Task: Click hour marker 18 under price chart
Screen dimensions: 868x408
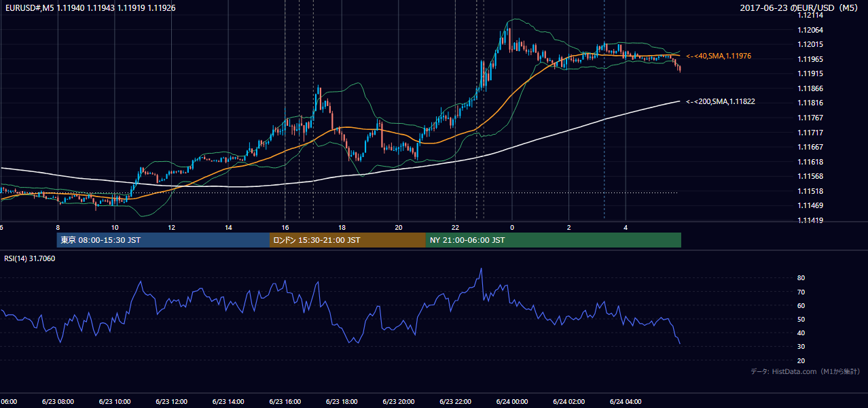Action: click(342, 227)
